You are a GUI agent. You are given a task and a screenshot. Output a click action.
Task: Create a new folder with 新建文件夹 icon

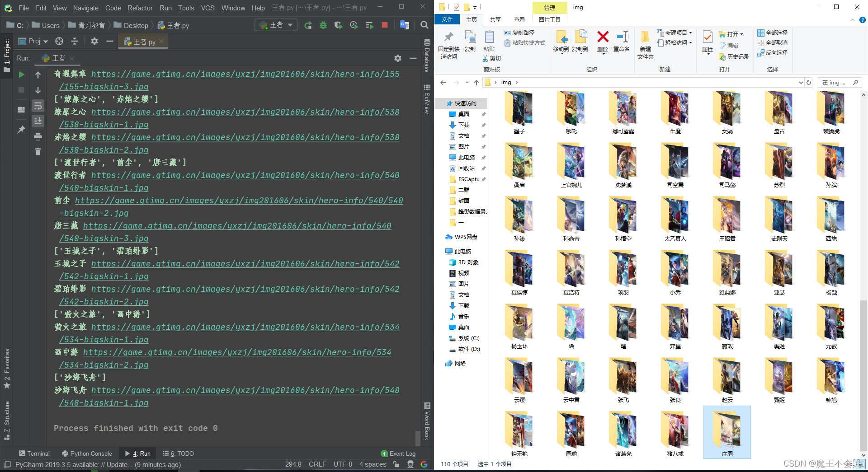pyautogui.click(x=645, y=45)
